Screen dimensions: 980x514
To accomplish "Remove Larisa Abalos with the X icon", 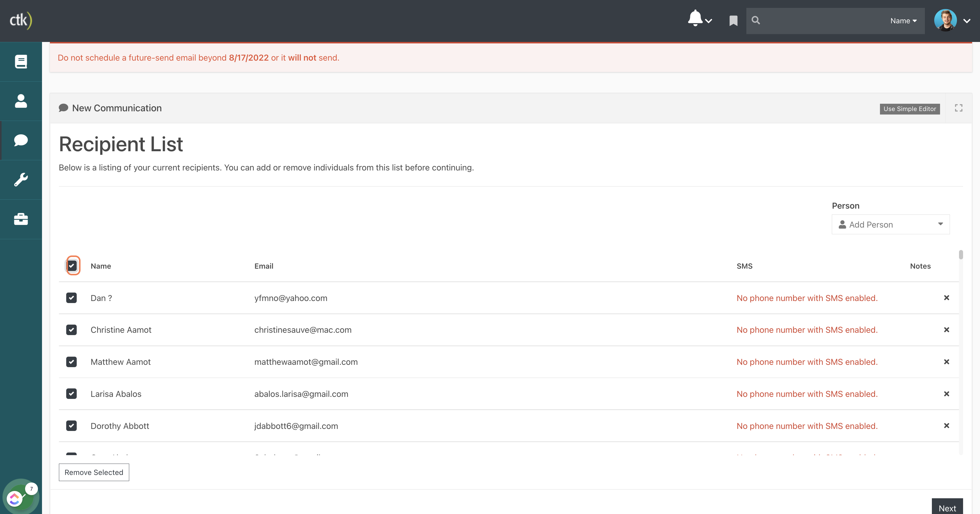I will coord(946,394).
